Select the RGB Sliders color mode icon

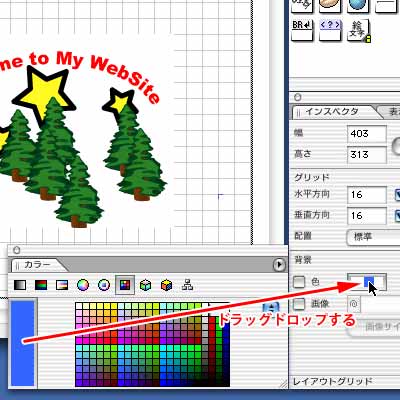pos(41,285)
